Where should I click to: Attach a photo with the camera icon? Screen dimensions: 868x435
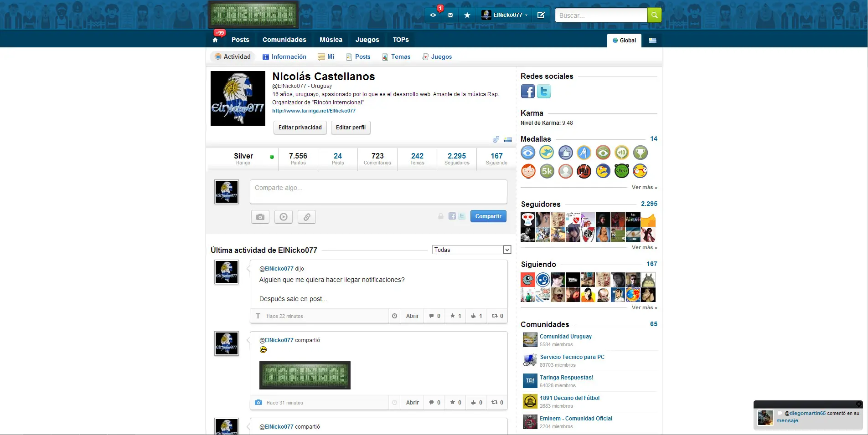260,217
